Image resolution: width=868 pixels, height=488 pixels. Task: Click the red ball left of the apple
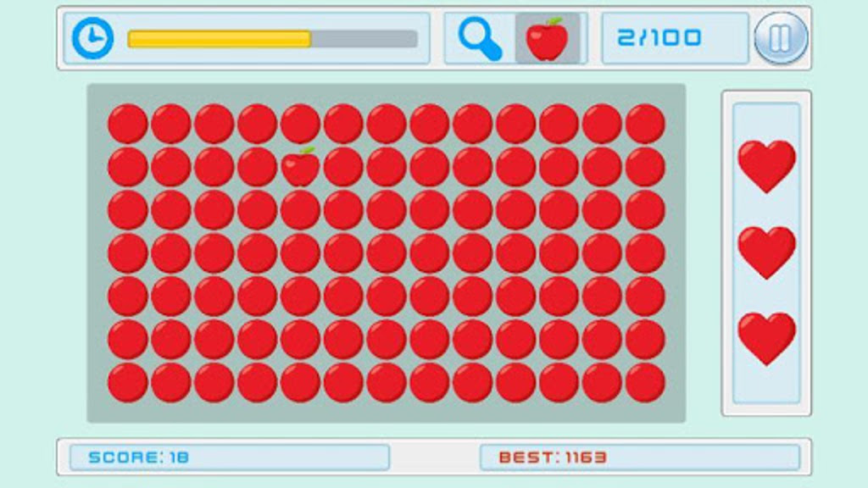(x=258, y=167)
